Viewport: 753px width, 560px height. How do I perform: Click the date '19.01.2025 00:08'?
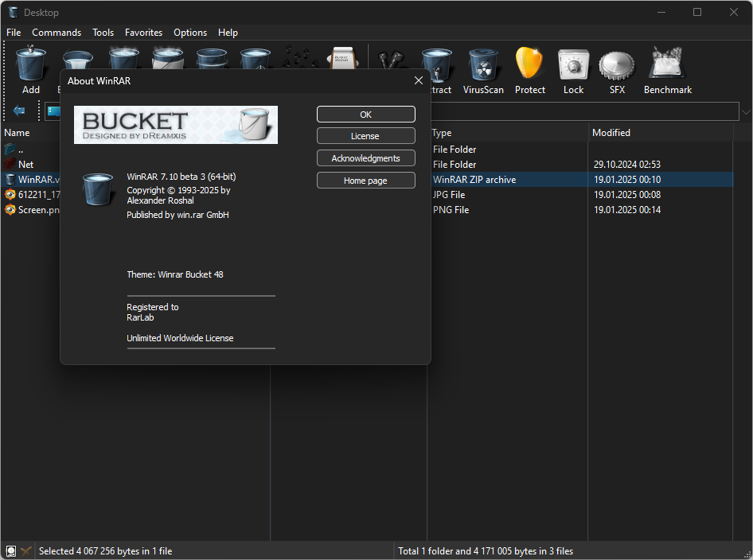point(626,194)
